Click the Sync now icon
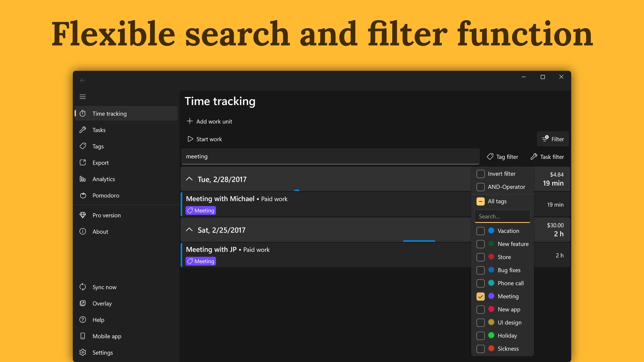 coord(83,287)
